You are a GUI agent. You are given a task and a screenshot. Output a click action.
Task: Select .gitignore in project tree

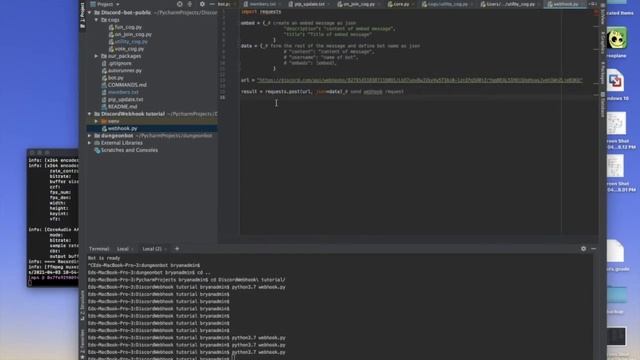pyautogui.click(x=116, y=63)
